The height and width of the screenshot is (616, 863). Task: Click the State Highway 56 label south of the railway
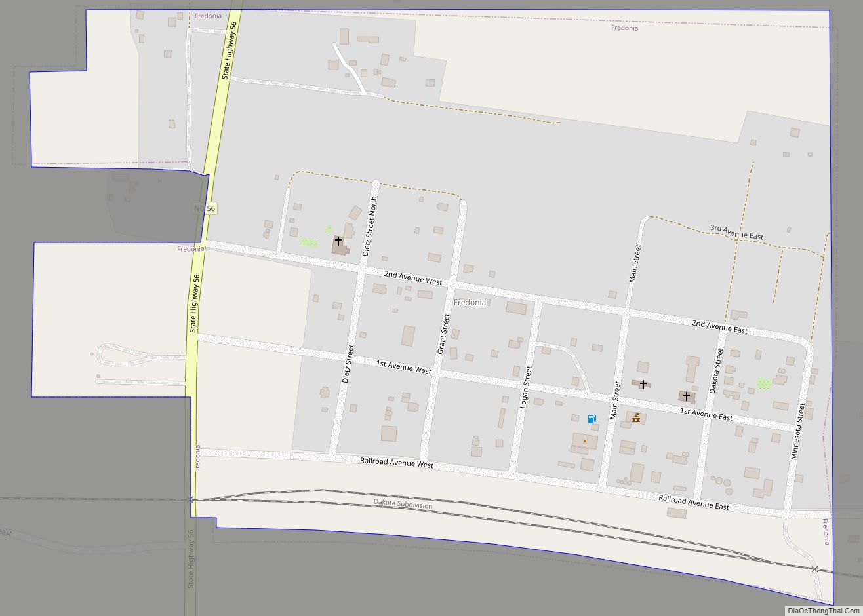tap(191, 559)
